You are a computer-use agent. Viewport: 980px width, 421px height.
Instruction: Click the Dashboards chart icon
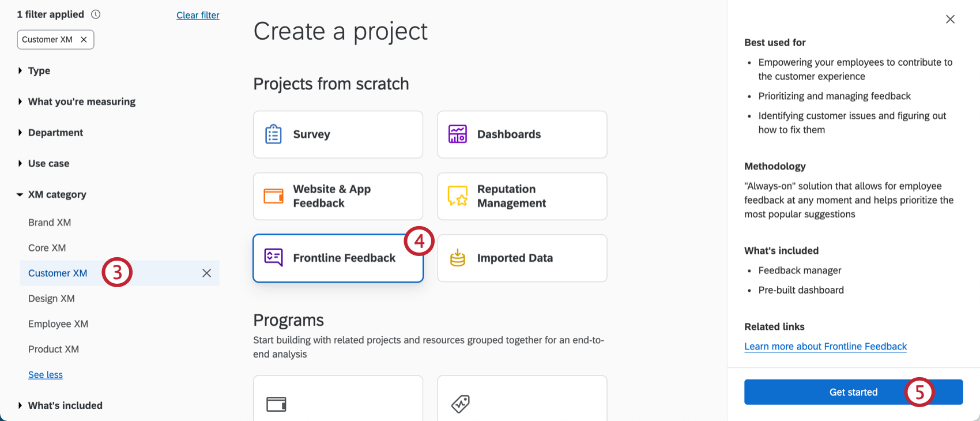click(457, 134)
